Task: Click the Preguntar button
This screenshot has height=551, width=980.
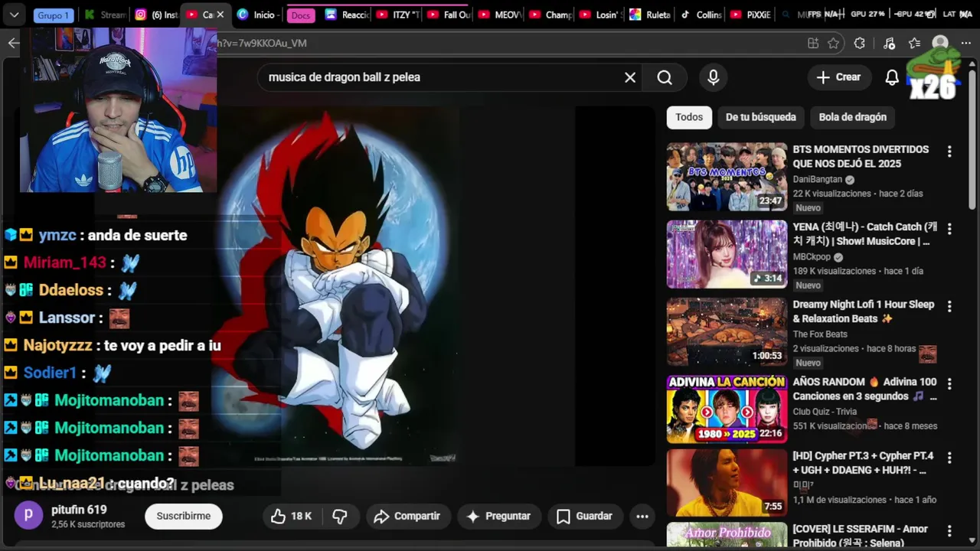Action: pos(498,517)
